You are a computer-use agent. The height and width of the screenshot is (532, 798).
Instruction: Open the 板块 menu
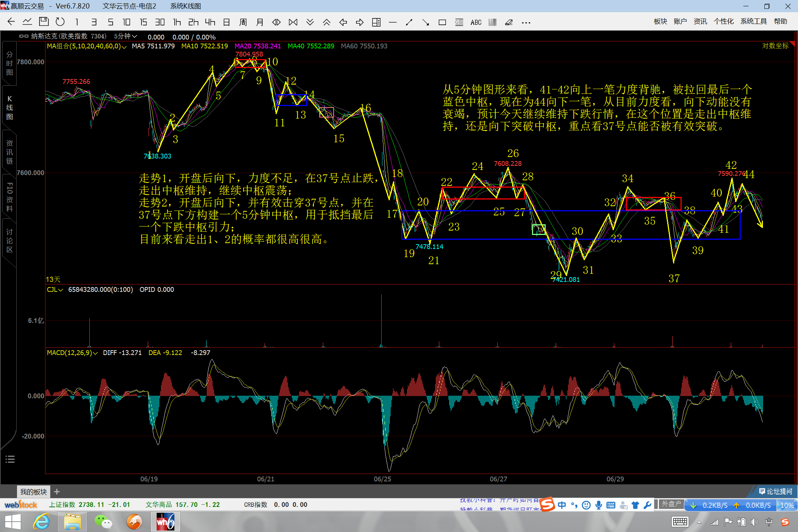point(660,21)
